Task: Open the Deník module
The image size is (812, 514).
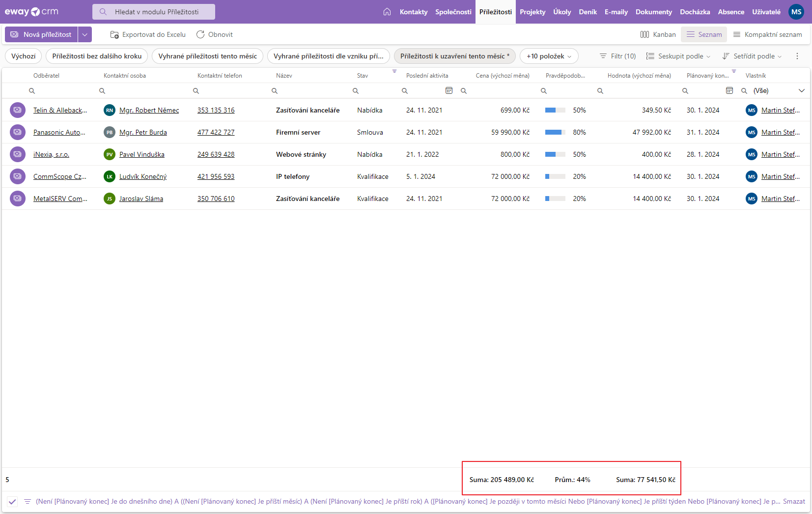Action: pos(588,12)
